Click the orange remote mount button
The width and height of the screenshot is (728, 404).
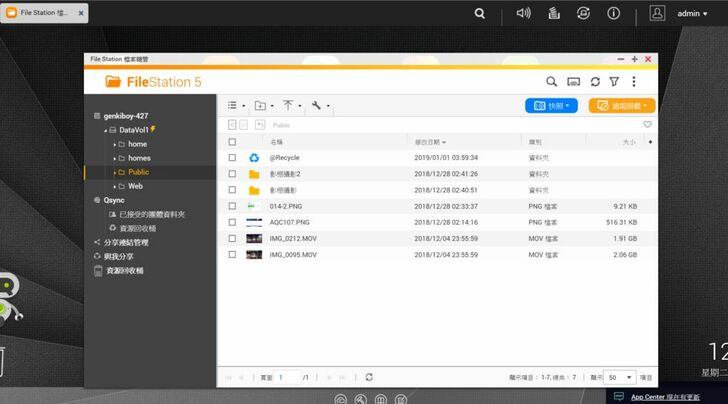[x=621, y=105]
